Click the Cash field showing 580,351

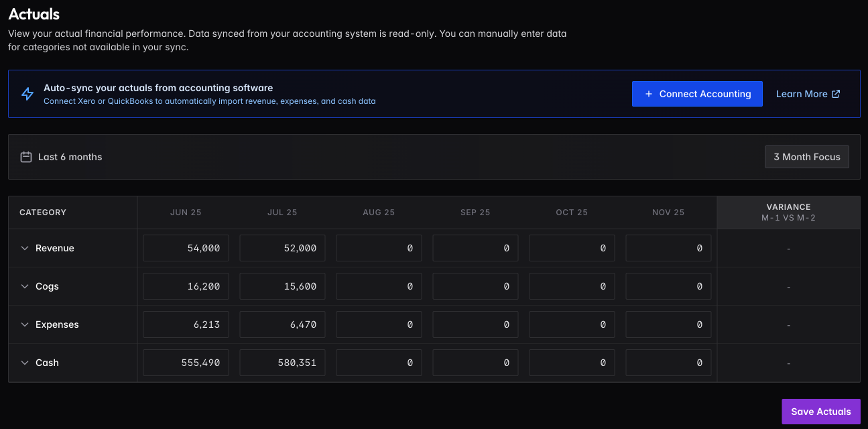[x=282, y=363]
